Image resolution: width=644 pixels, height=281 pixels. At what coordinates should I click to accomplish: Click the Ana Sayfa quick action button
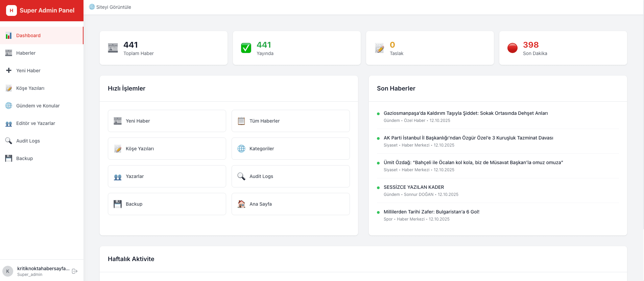(x=291, y=204)
